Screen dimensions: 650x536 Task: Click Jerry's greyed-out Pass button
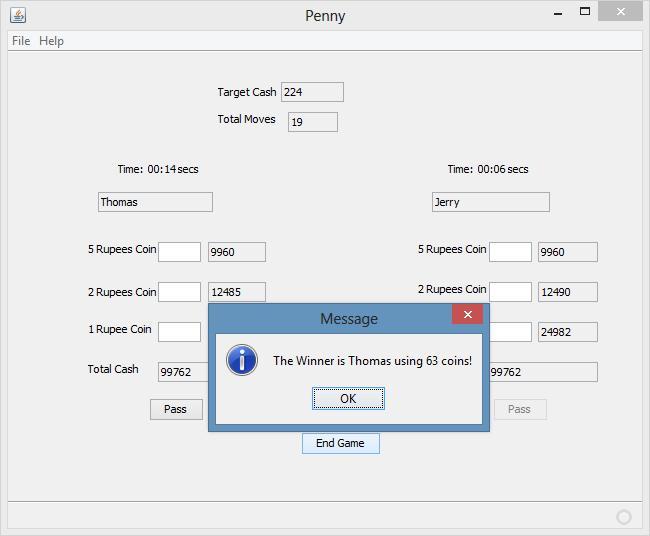(x=519, y=409)
